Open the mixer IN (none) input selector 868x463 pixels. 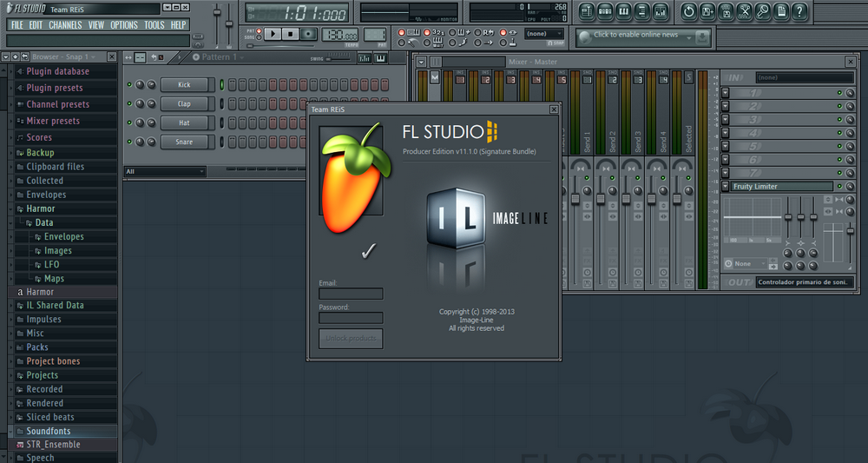[805, 78]
